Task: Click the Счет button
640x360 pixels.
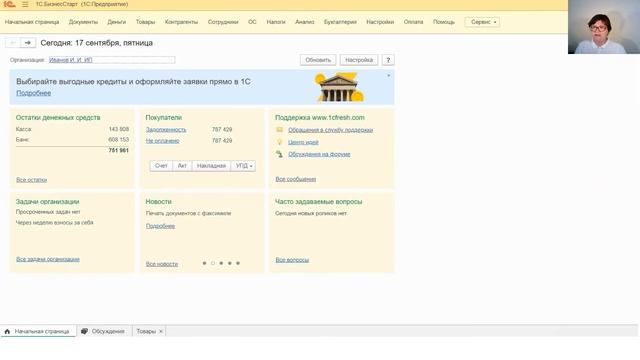Action: pyautogui.click(x=161, y=166)
